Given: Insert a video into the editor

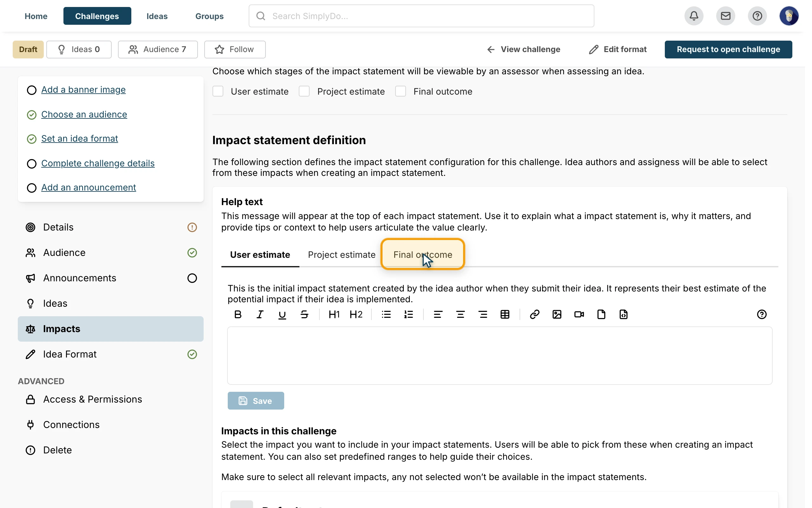Looking at the screenshot, I should (x=579, y=314).
